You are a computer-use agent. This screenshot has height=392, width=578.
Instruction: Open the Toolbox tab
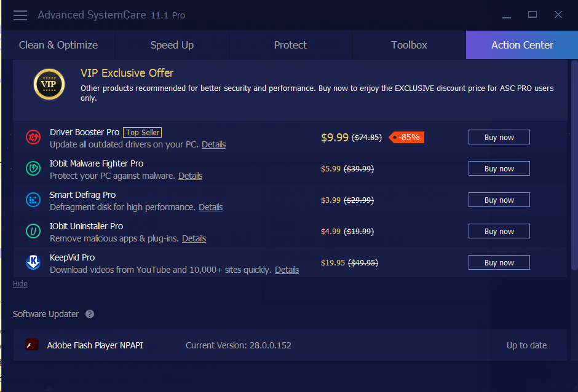click(x=409, y=45)
